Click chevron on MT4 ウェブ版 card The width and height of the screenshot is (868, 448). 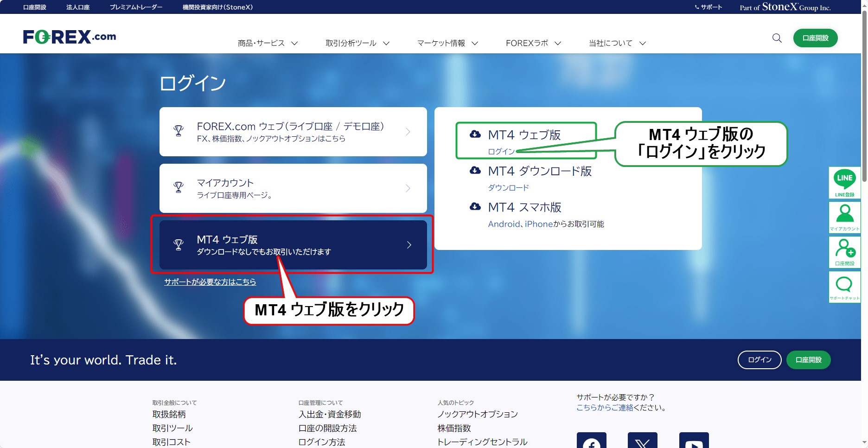click(x=409, y=245)
